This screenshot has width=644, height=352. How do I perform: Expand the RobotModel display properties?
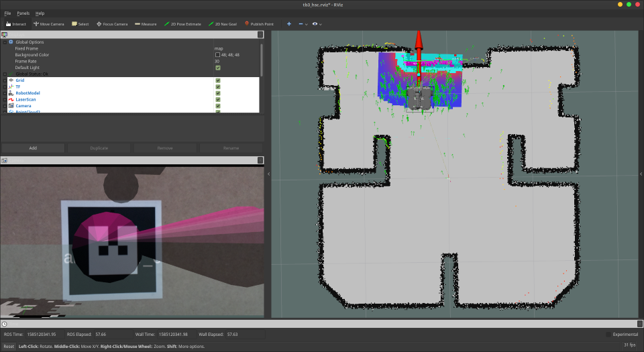tap(5, 93)
